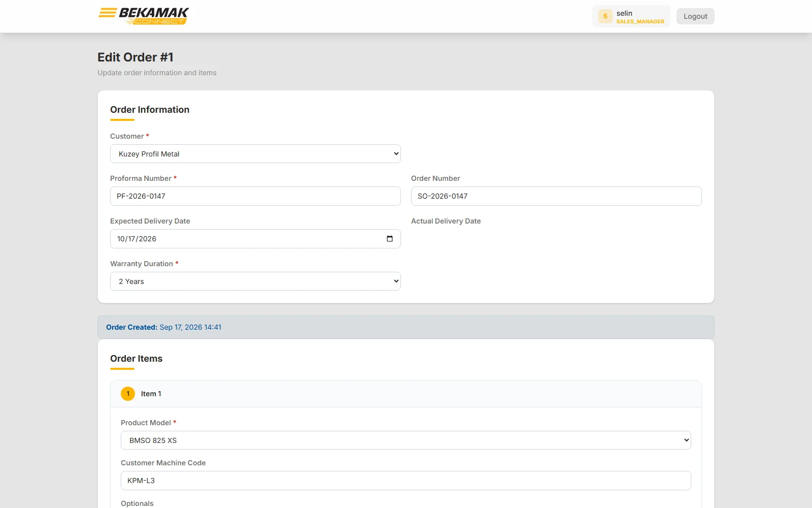Viewport: 812px width, 508px height.
Task: Click the Order Information section title
Action: pyautogui.click(x=150, y=110)
